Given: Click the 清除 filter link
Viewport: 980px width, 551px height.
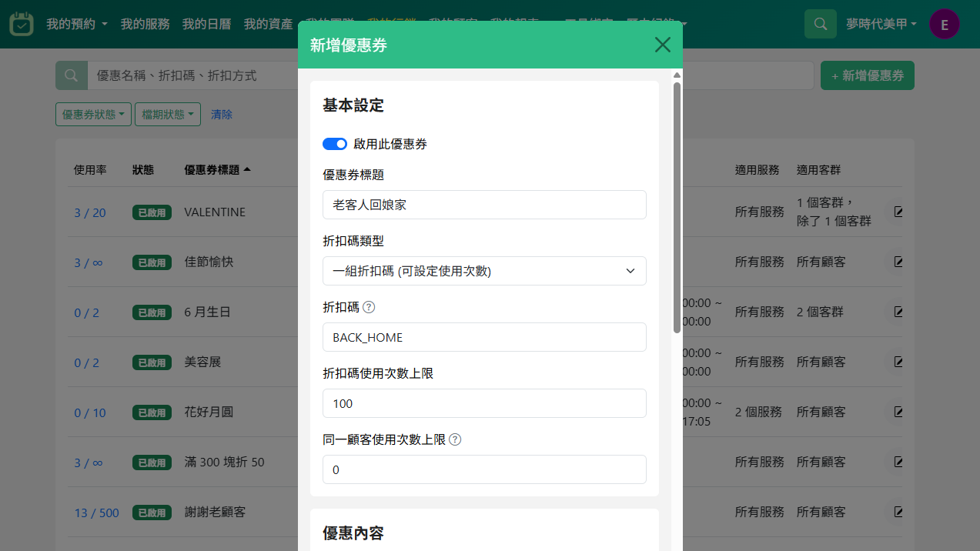Looking at the screenshot, I should 222,115.
